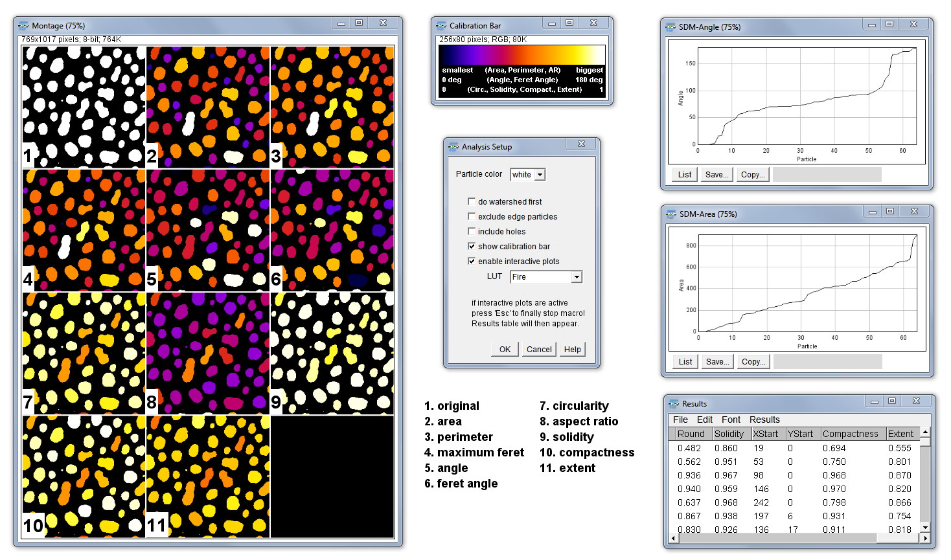Click vertical scrollbar in Results table
This screenshot has height=560, width=951.
(925, 480)
